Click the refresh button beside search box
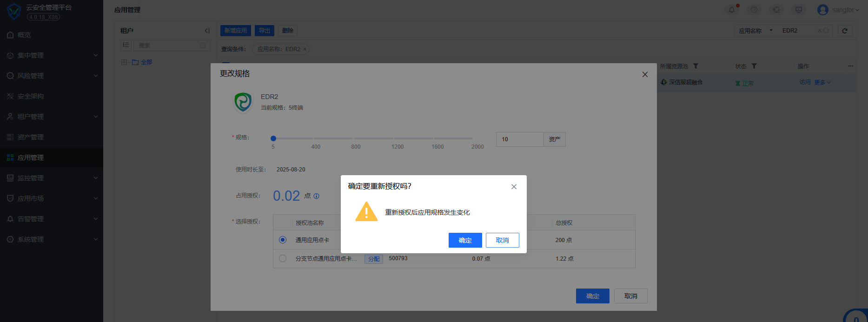Screen dimensions: 868x322 (x=845, y=31)
